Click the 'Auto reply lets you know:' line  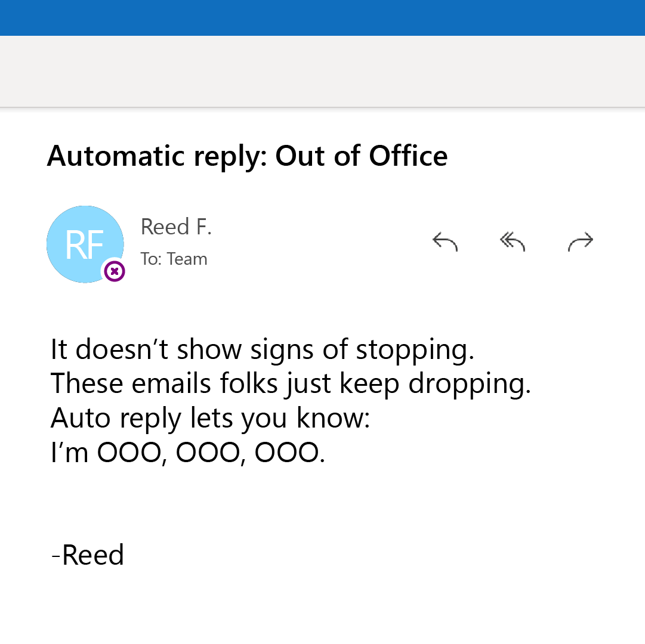pyautogui.click(x=210, y=419)
